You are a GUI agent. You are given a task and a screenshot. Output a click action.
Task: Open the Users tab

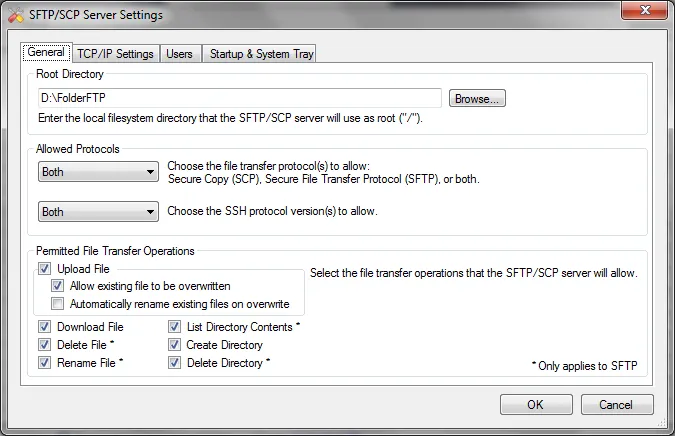pos(179,54)
